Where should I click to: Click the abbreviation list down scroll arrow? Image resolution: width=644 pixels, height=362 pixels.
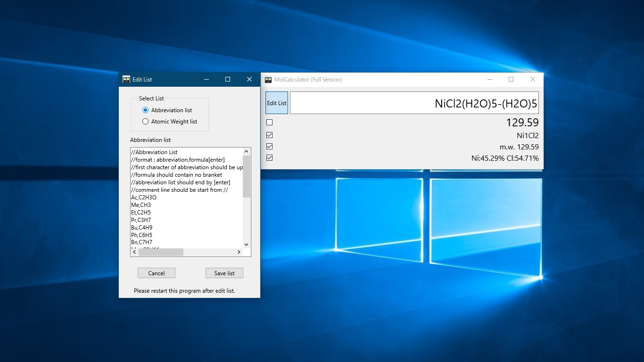coord(247,245)
